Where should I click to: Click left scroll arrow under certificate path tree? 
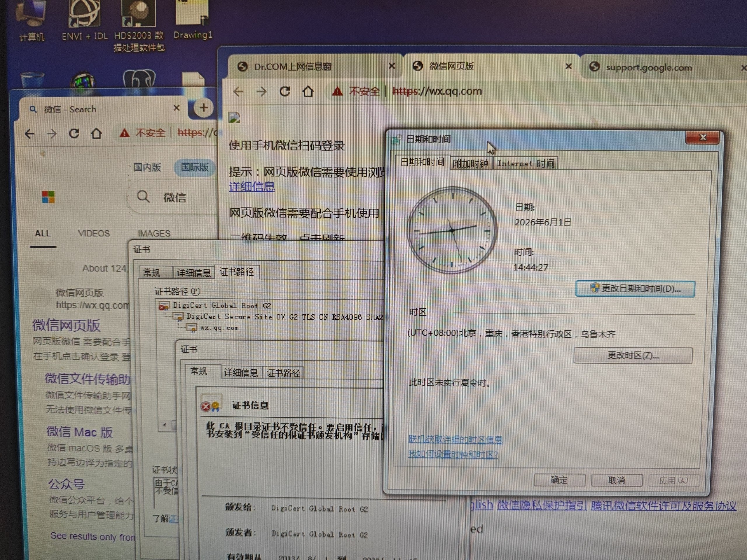point(165,425)
